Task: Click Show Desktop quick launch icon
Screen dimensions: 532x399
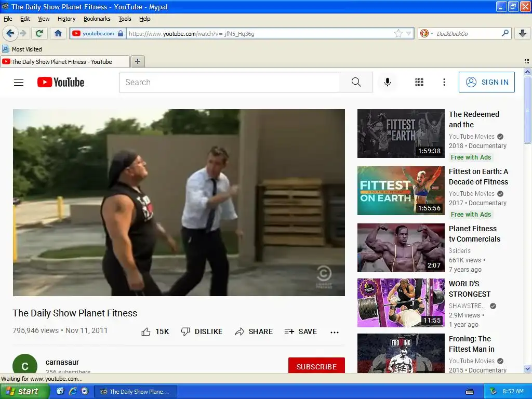Action: [60, 391]
